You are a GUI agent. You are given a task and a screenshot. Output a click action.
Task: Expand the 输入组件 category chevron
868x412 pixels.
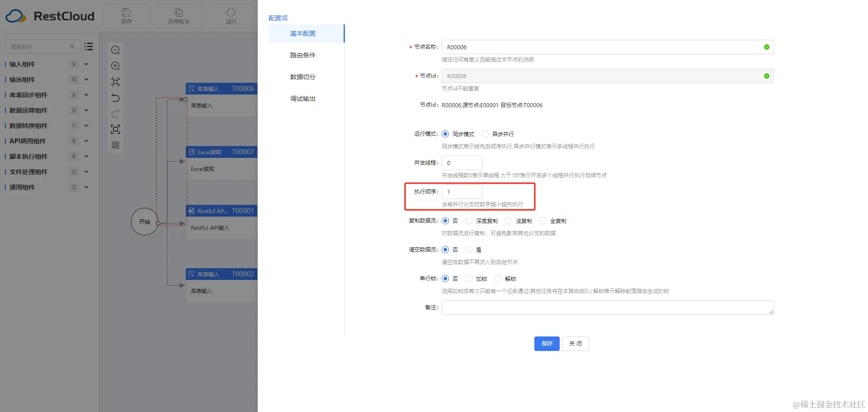coord(86,64)
